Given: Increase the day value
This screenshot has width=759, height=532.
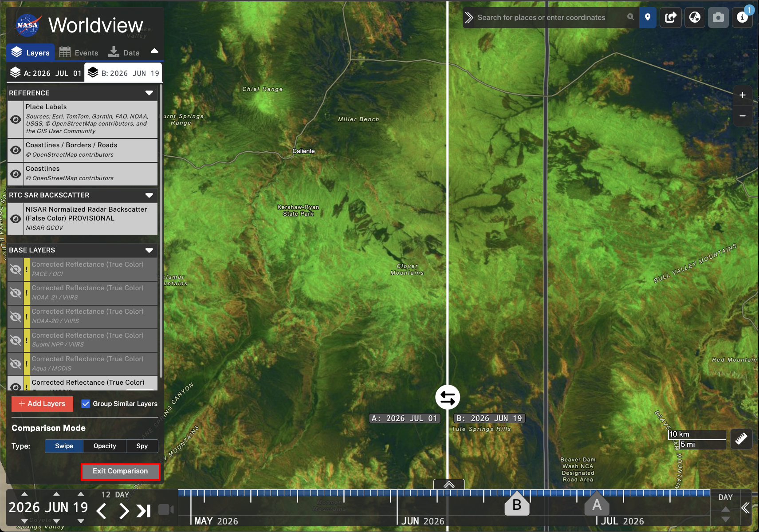Looking at the screenshot, I should click(x=80, y=494).
